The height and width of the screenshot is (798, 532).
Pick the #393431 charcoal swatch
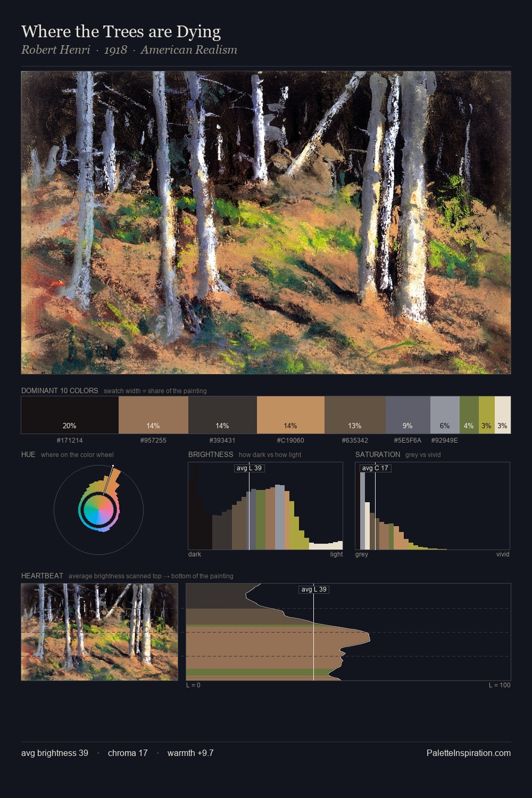click(222, 415)
